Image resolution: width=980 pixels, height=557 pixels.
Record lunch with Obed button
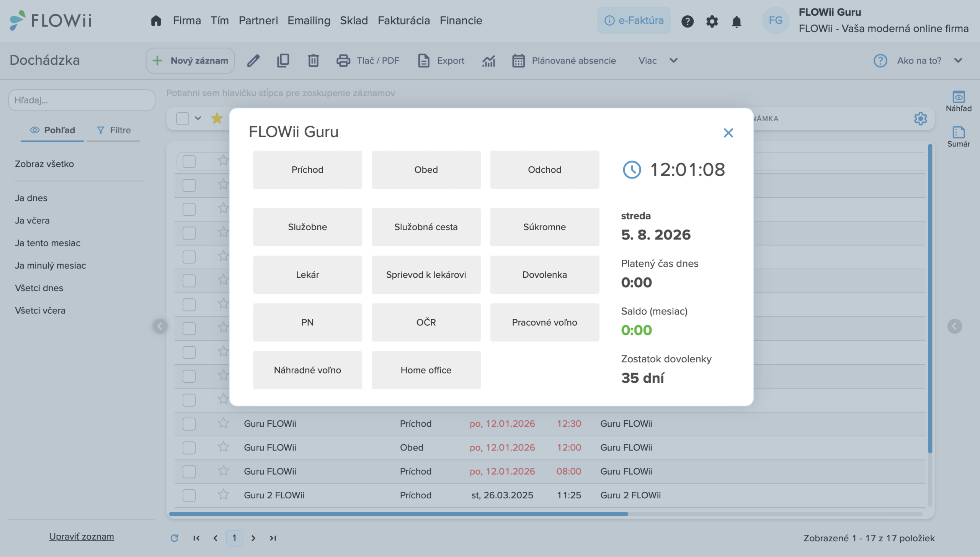(426, 170)
